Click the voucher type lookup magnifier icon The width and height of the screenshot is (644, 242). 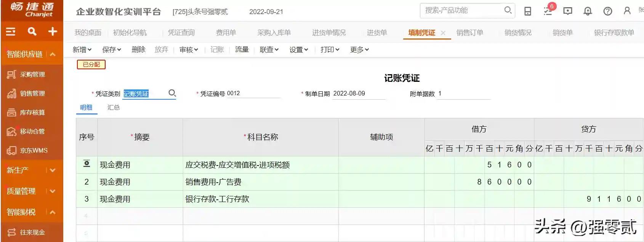(172, 93)
